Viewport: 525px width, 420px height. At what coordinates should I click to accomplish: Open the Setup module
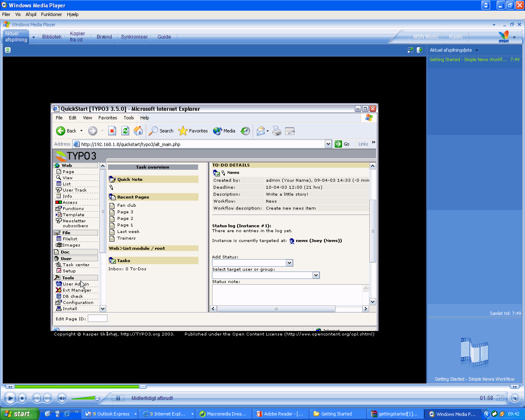click(x=69, y=271)
